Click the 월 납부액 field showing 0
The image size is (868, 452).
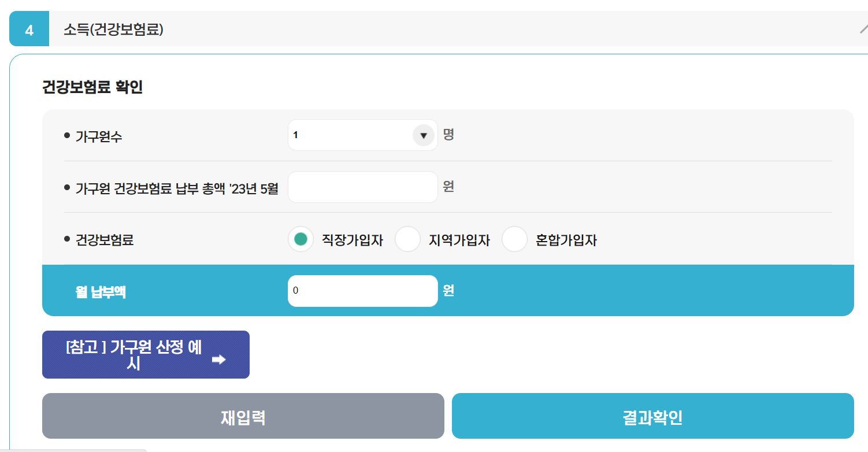[362, 290]
